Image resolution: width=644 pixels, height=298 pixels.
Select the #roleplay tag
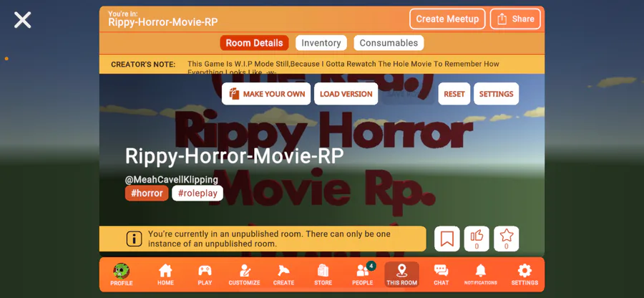[197, 193]
